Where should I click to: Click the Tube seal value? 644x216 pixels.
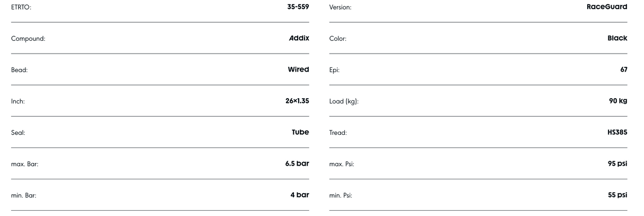(300, 132)
